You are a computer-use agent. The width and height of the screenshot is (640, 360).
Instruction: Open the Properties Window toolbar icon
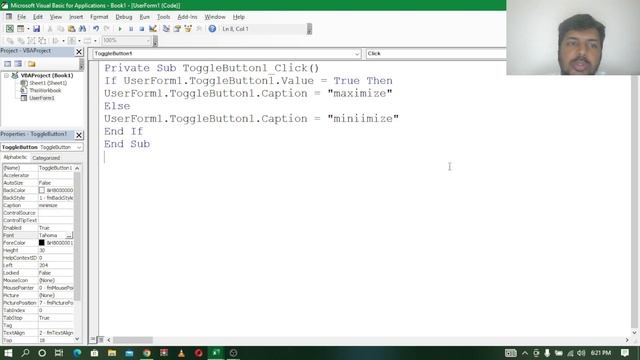coord(177,29)
